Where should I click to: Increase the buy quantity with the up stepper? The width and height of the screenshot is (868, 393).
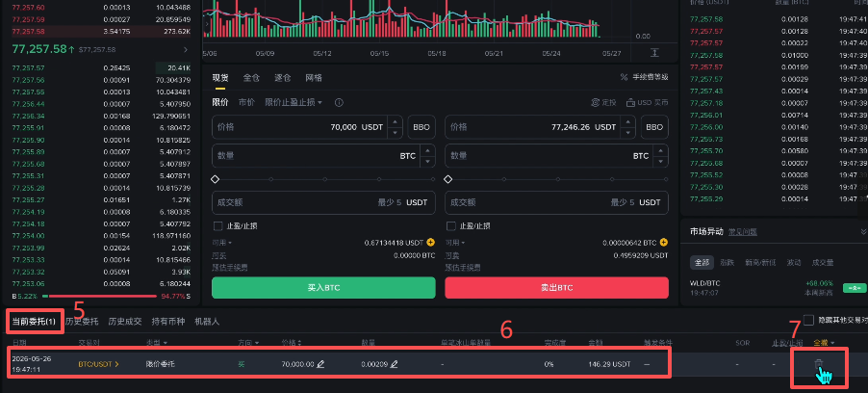click(x=427, y=151)
